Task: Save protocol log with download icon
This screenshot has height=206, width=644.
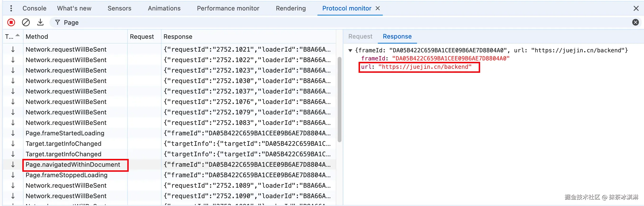Action: pos(40,23)
